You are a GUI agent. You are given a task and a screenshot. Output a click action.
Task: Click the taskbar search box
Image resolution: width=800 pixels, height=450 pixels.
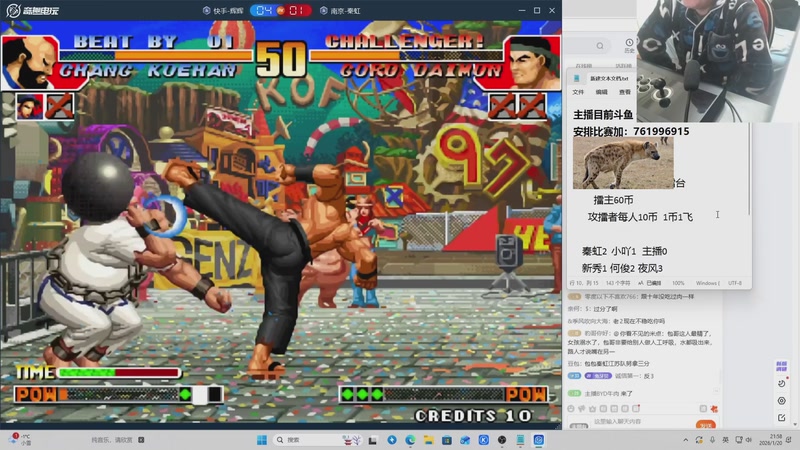pyautogui.click(x=317, y=440)
